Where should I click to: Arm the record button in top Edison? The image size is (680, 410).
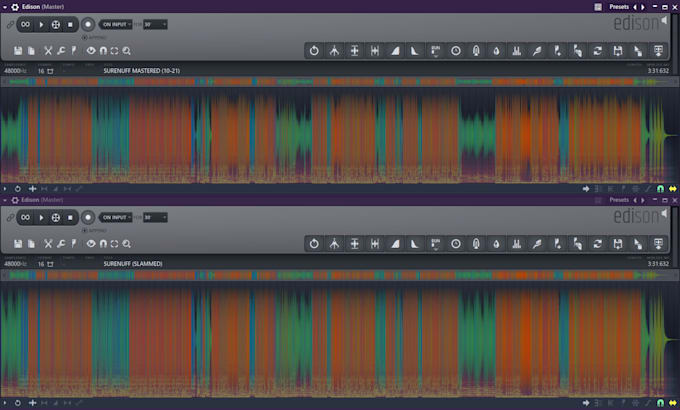coord(88,24)
